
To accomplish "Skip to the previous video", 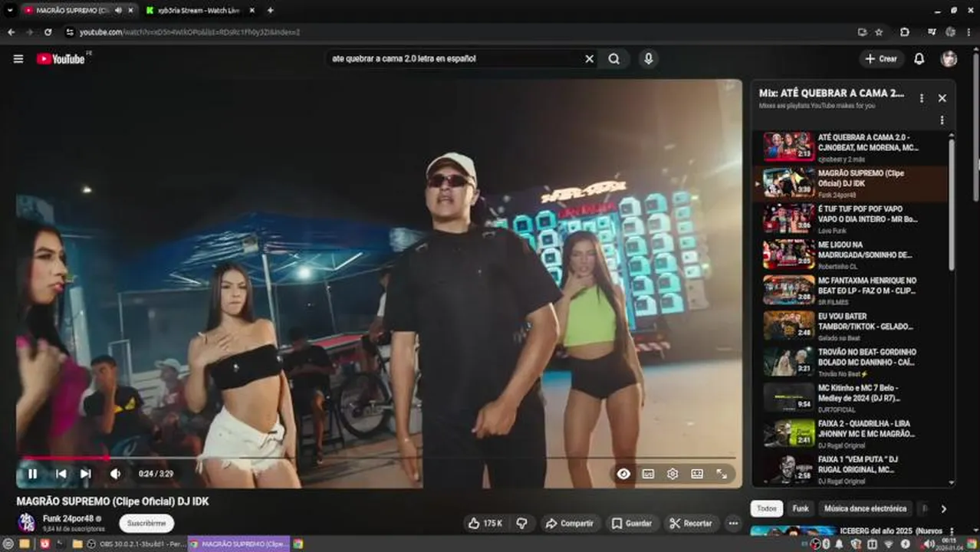I will tap(61, 474).
